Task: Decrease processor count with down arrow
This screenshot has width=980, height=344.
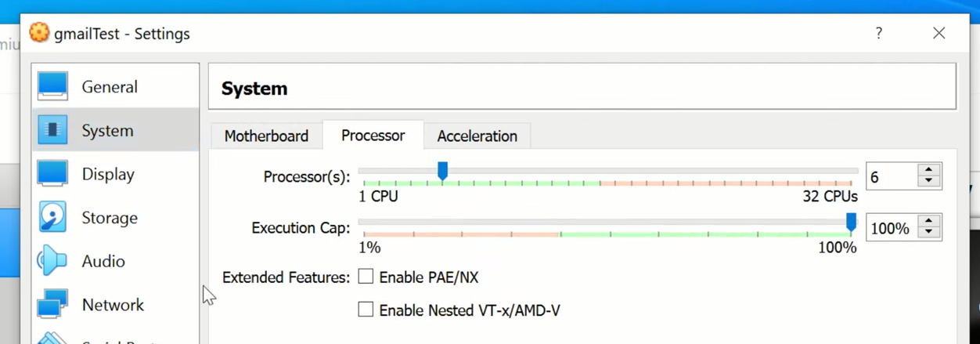Action: tap(929, 182)
